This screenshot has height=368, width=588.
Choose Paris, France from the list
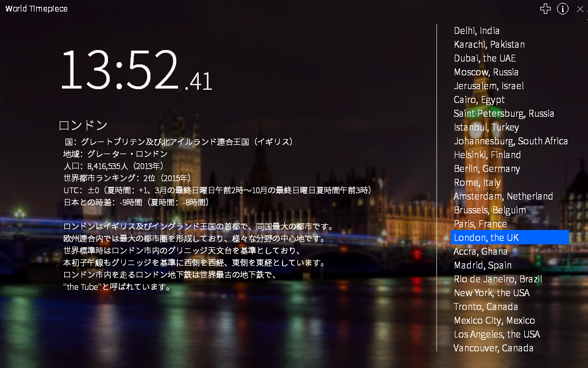point(480,224)
